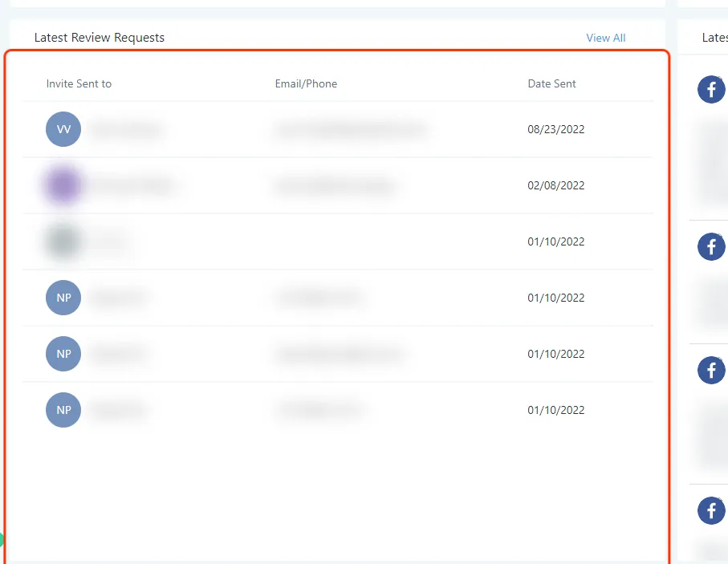The width and height of the screenshot is (728, 564).
Task: Open the first Facebook icon at top right
Action: point(711,89)
